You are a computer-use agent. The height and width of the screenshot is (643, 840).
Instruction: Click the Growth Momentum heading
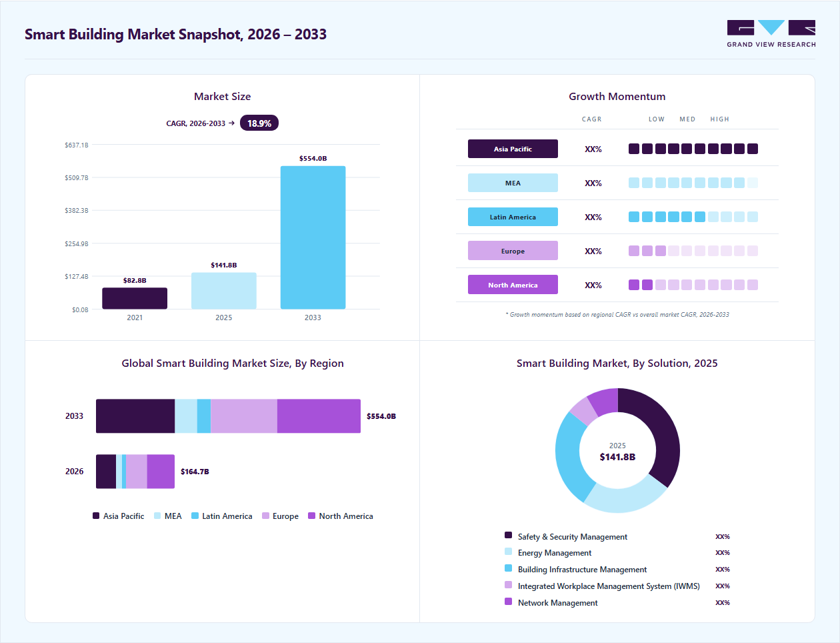(617, 97)
